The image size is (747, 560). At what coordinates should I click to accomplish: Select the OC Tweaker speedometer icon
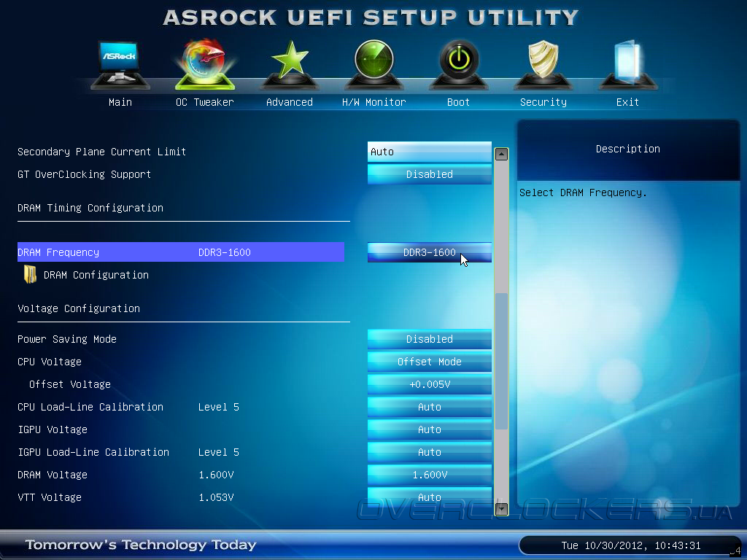[205, 64]
